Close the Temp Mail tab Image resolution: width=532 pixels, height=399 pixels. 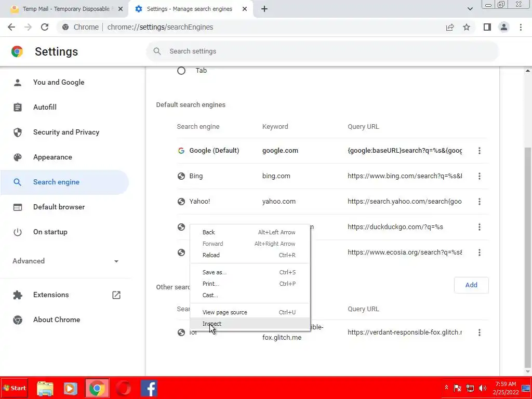pos(121,9)
